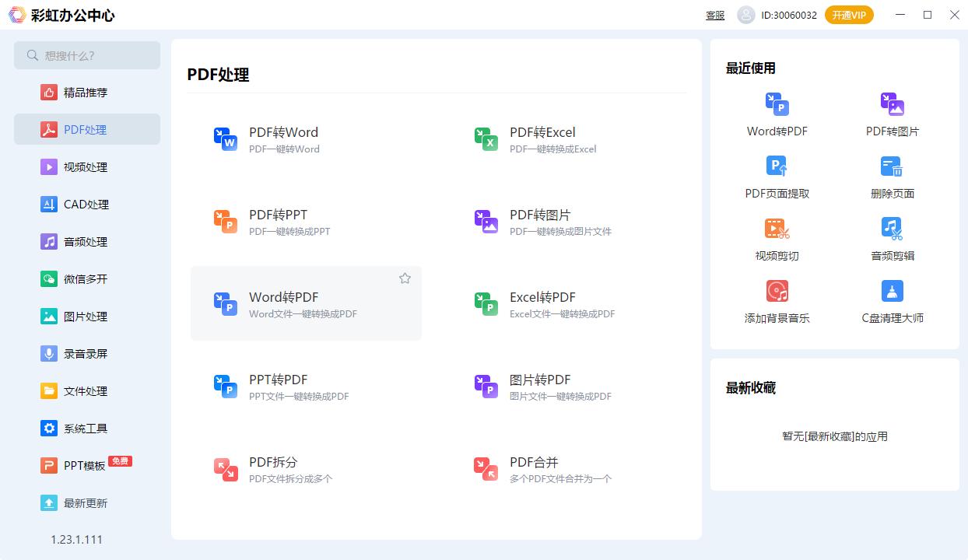Click the search input field

coord(86,55)
